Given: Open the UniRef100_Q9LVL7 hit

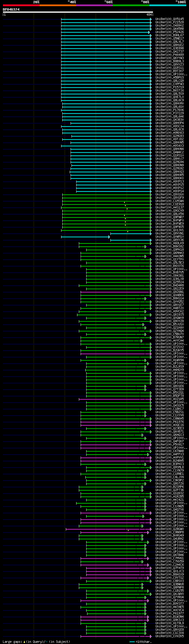Looking at the screenshot, I should click(170, 42).
